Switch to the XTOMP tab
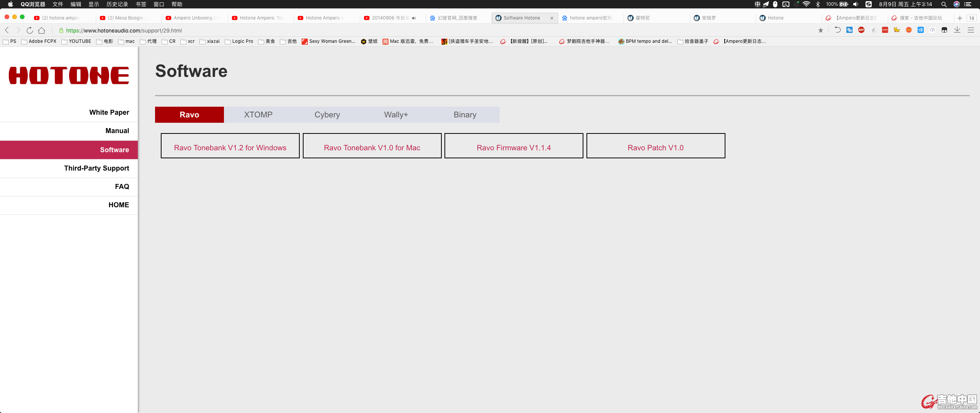This screenshot has width=980, height=413. [258, 115]
